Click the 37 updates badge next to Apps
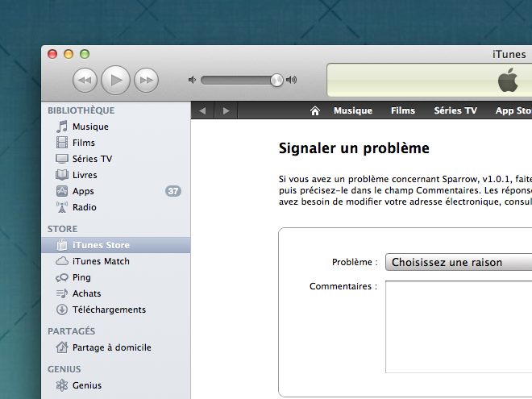Viewport: 532px width, 399px height. 173,191
